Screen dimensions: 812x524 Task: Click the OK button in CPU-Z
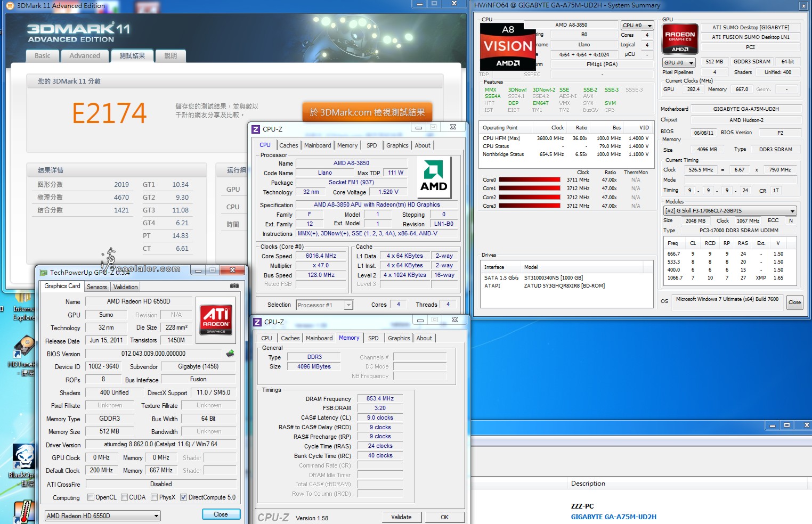click(x=444, y=517)
